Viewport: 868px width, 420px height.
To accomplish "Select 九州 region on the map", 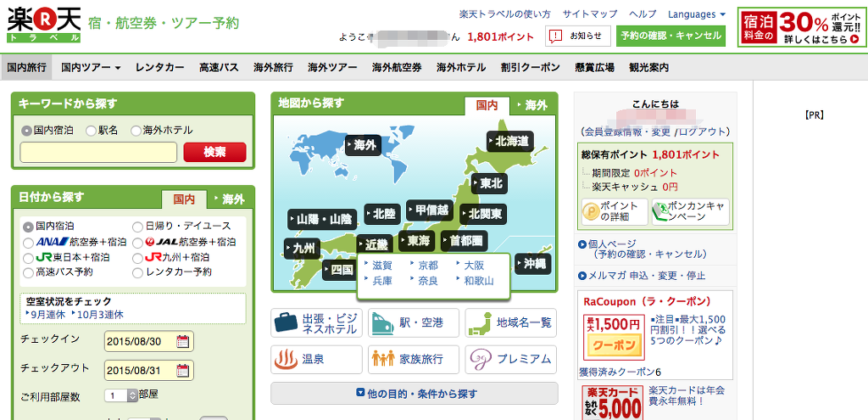I will pos(302,249).
